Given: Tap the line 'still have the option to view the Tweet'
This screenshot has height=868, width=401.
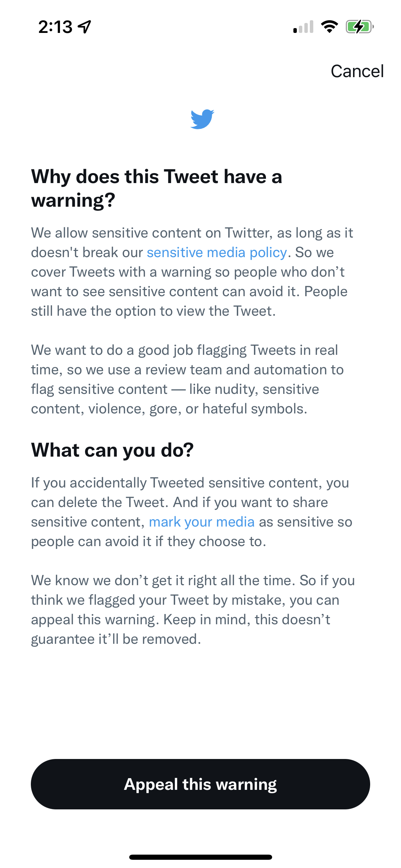Looking at the screenshot, I should [153, 311].
